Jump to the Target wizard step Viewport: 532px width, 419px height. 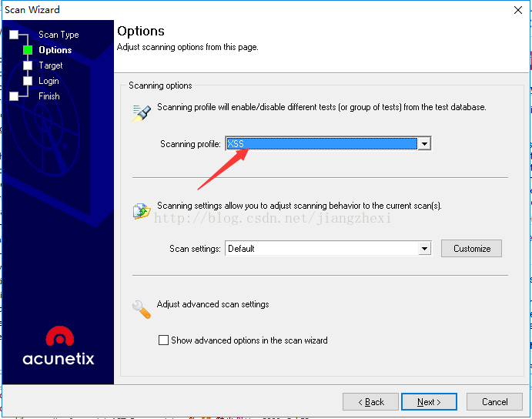click(x=51, y=65)
